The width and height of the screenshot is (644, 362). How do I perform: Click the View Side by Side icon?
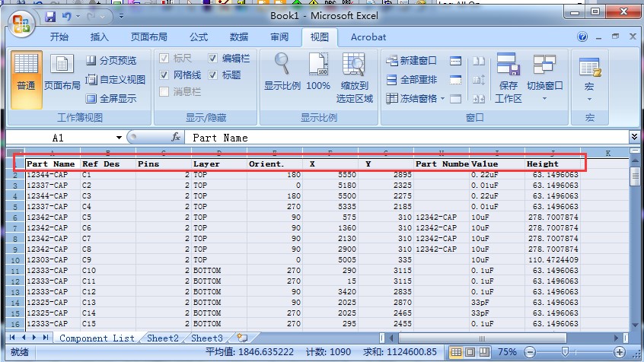[x=479, y=61]
